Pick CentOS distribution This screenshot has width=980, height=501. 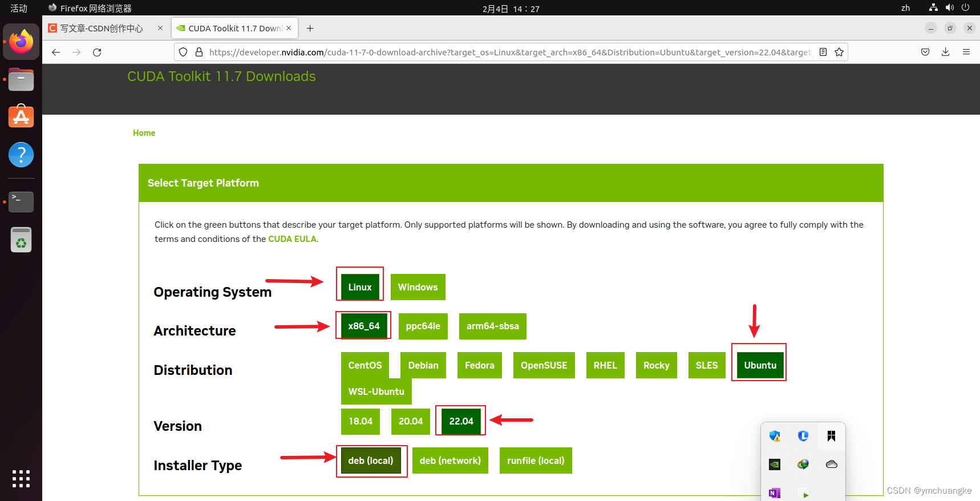click(x=365, y=365)
